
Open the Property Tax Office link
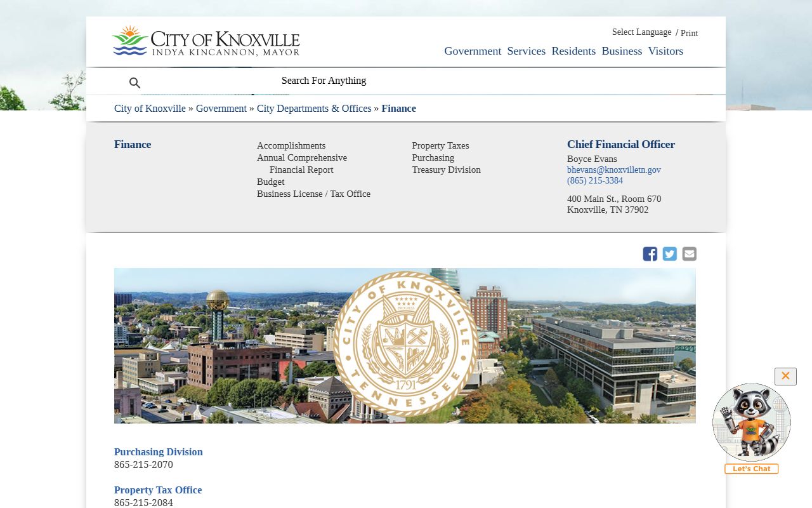pyautogui.click(x=158, y=490)
